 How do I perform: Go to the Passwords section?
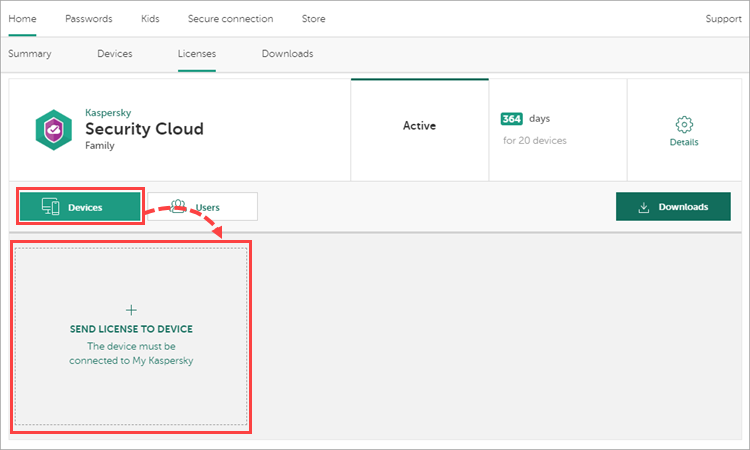click(x=88, y=19)
